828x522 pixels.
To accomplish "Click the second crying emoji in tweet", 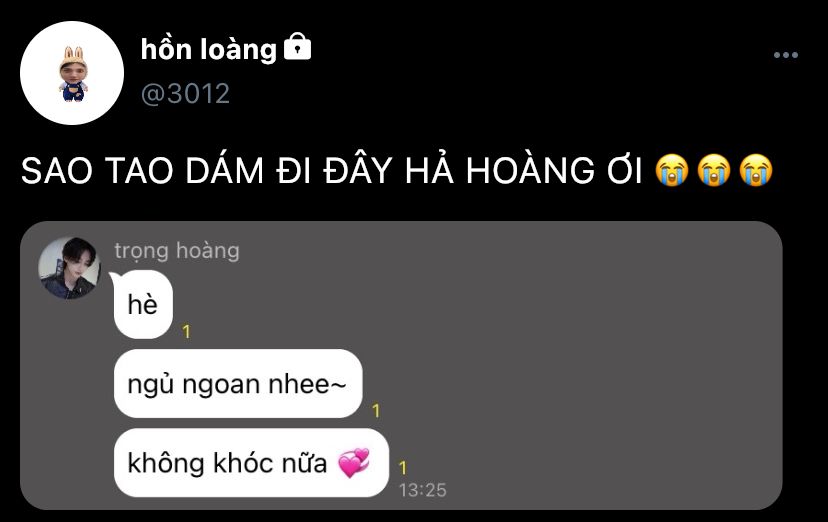I will [x=714, y=170].
